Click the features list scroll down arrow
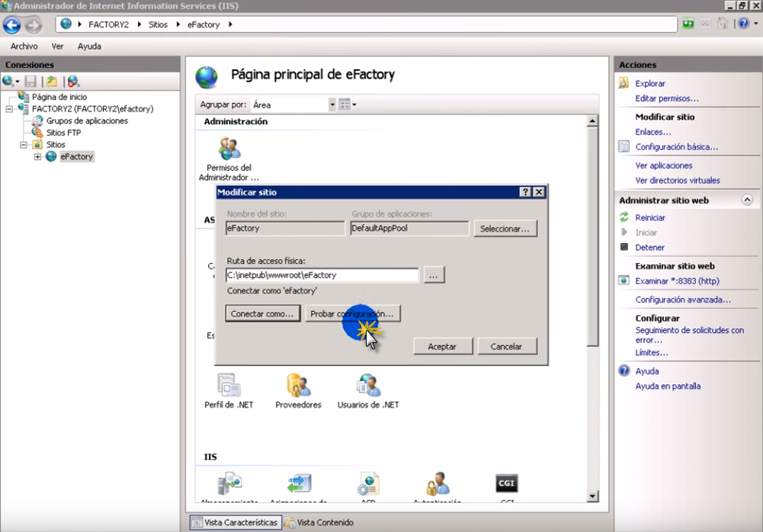763x532 pixels. (x=592, y=497)
